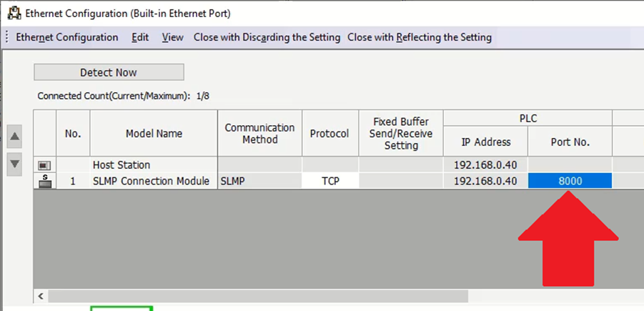This screenshot has height=311, width=644.
Task: Click the SLMP module IP address cell
Action: (485, 181)
